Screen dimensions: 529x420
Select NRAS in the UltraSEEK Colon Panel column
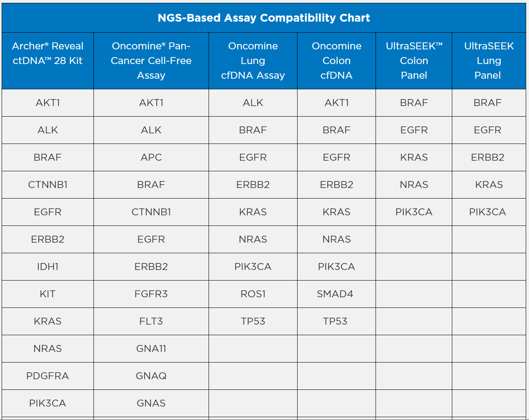click(x=414, y=185)
